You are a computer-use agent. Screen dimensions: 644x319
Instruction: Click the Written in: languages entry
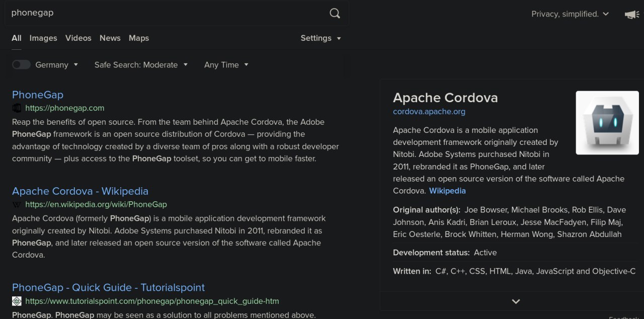pyautogui.click(x=514, y=271)
